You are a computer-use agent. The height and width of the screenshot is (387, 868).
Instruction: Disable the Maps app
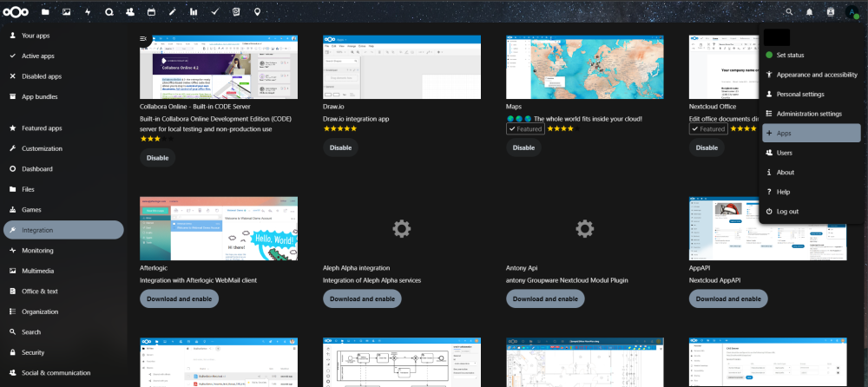pos(523,148)
